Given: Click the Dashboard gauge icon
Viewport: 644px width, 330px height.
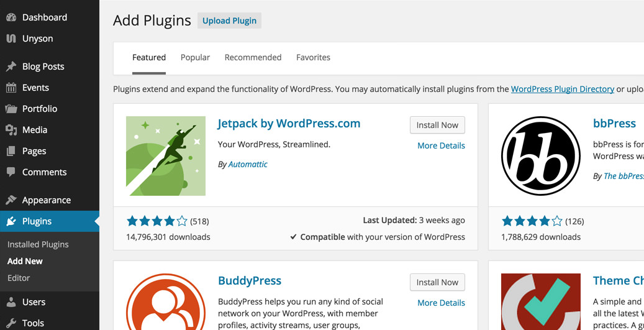Looking at the screenshot, I should pyautogui.click(x=11, y=17).
